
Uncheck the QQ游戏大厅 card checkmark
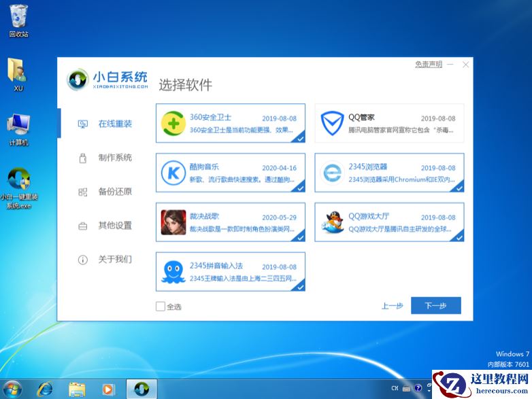pos(459,237)
